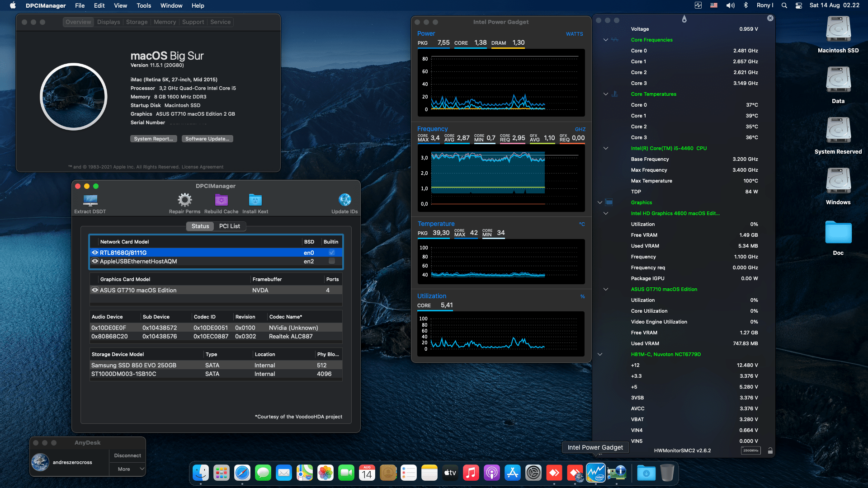Open Safari from the Dock
Screen dimensions: 868x488
tap(242, 473)
